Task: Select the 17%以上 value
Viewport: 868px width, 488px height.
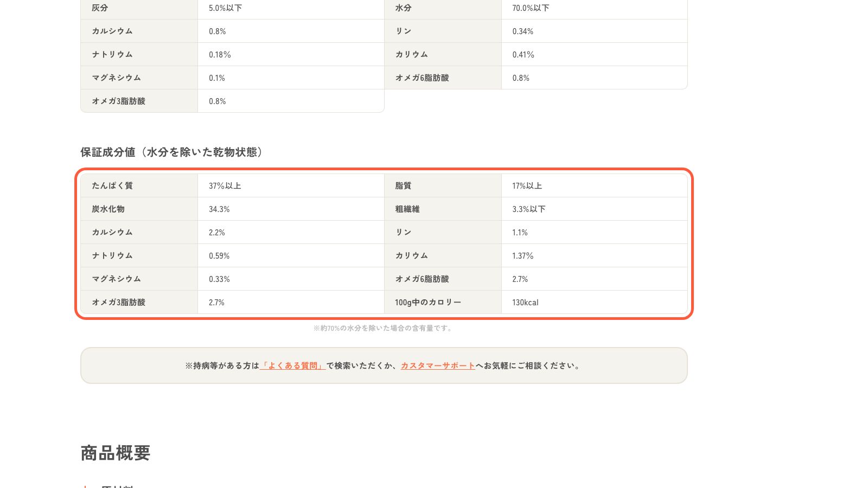Action: [527, 185]
